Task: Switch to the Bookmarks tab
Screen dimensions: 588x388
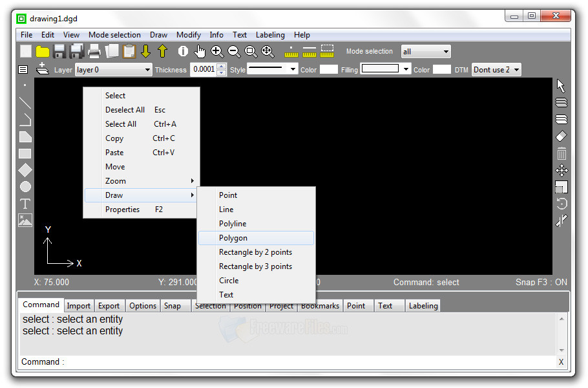Action: 320,307
